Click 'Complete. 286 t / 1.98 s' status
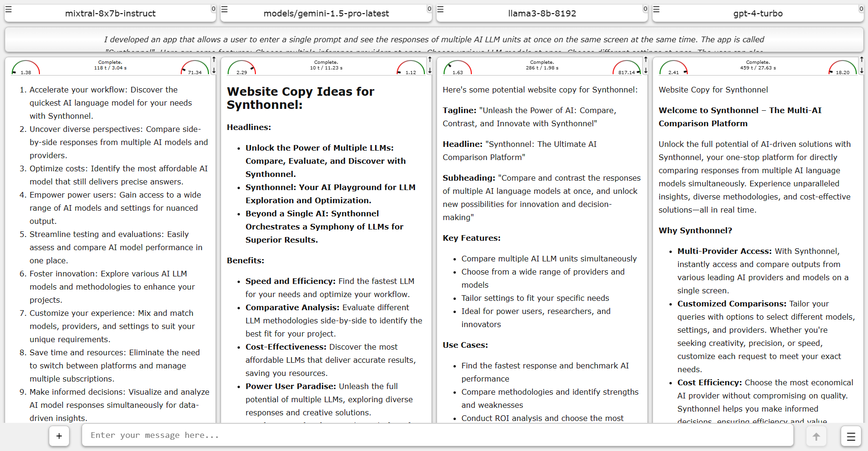 click(542, 65)
